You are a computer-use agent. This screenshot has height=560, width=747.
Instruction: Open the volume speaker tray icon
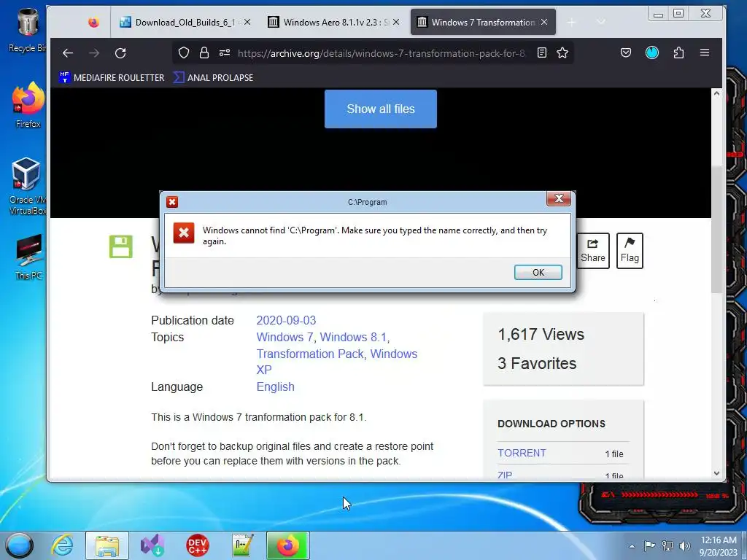(684, 545)
